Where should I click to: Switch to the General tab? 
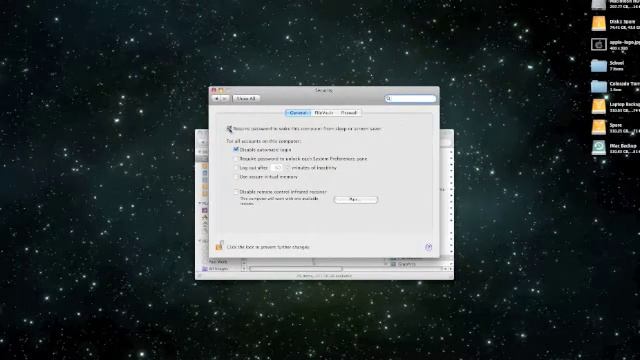click(x=298, y=113)
